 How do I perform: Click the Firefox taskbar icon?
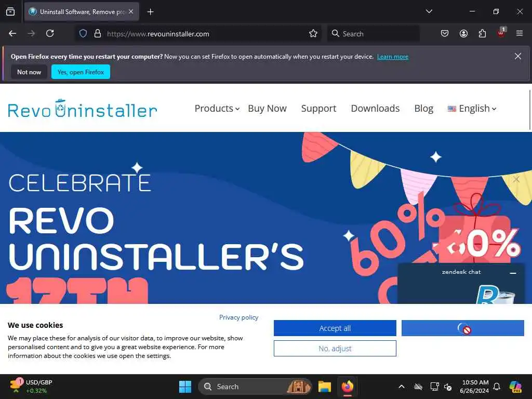[348, 387]
